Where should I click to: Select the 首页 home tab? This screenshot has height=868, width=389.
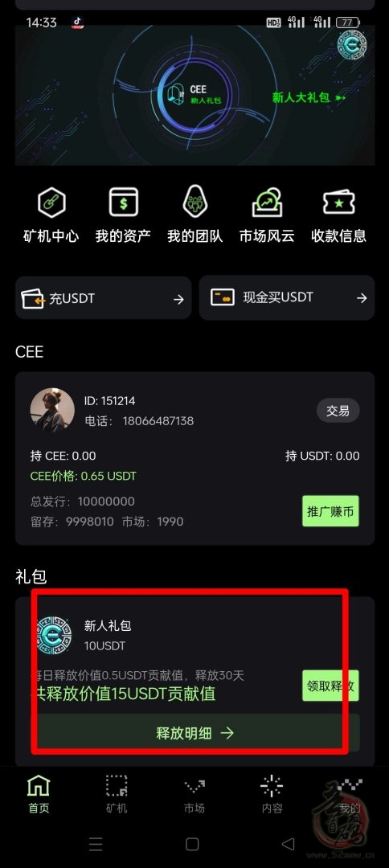tap(39, 794)
